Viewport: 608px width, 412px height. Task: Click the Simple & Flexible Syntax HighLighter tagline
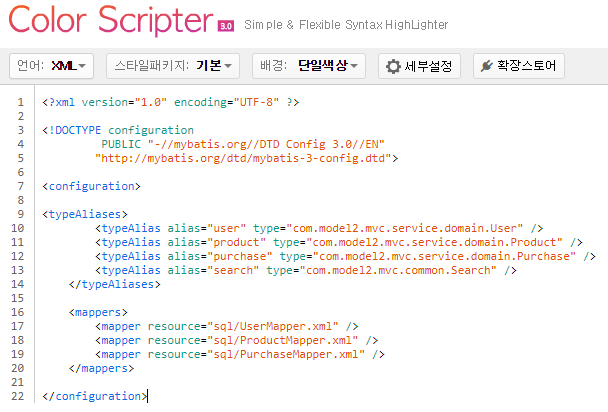[346, 25]
